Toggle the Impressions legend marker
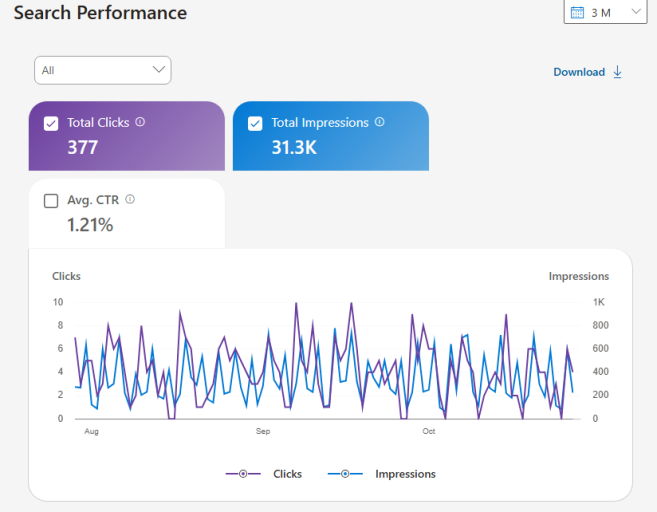657x512 pixels. point(345,474)
